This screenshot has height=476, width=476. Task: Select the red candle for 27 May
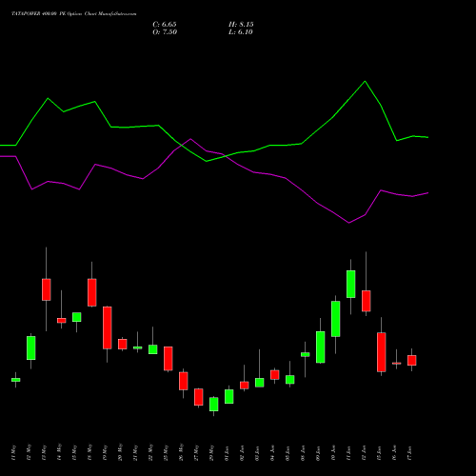tap(199, 397)
